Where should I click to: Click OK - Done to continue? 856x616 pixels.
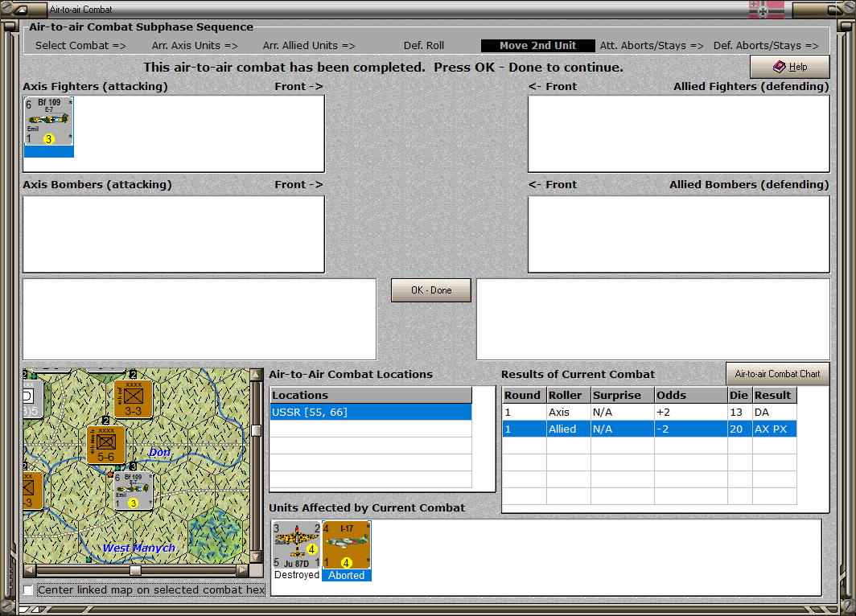click(x=431, y=290)
